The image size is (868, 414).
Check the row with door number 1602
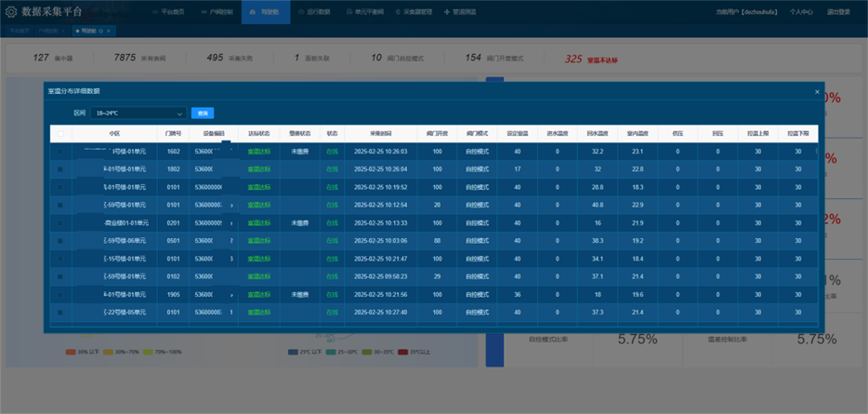61,151
